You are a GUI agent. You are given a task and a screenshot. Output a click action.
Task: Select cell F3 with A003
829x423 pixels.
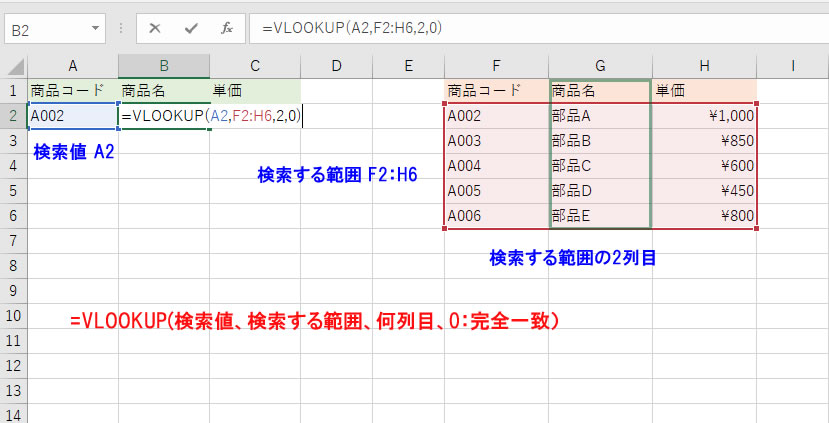click(x=496, y=141)
